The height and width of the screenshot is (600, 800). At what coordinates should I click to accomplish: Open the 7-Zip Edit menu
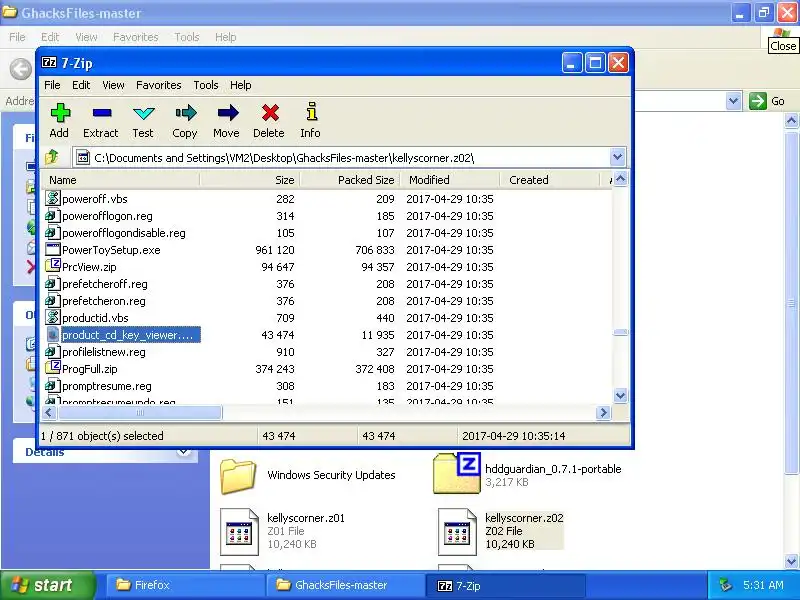[81, 85]
